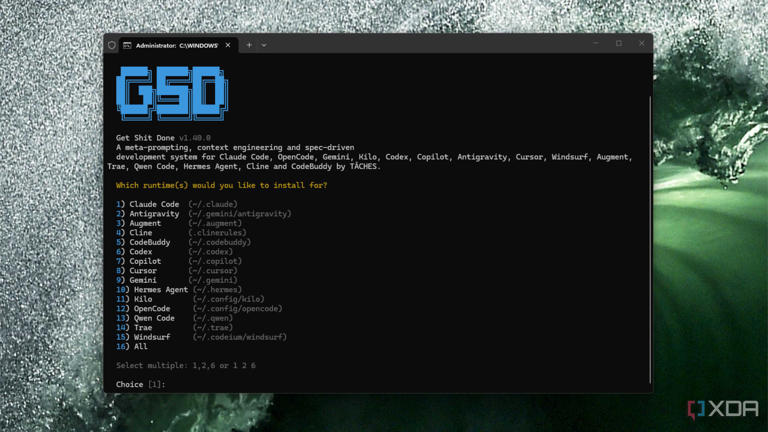Close the Administrator: C:\WINDOWS tab

[228, 45]
